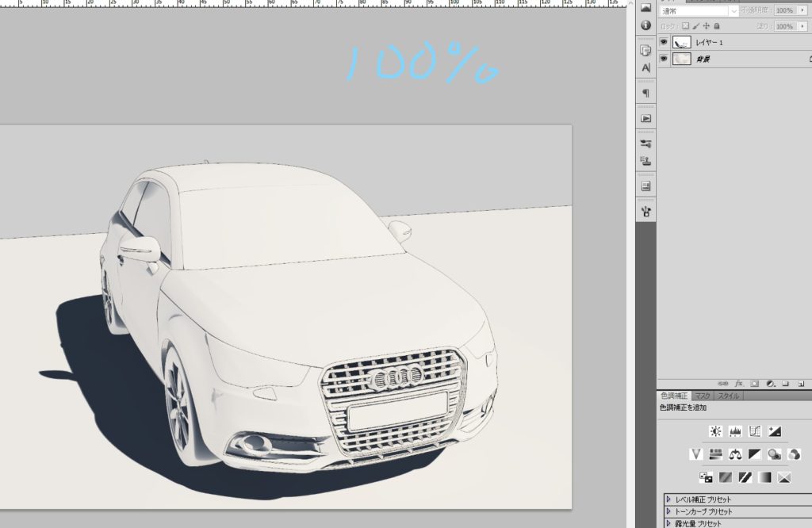Add a Curves adjustment layer
This screenshot has width=812, height=528.
click(x=755, y=431)
